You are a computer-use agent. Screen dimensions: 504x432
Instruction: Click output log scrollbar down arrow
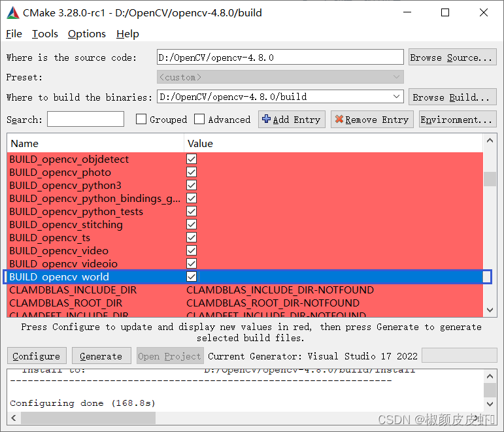coord(490,404)
